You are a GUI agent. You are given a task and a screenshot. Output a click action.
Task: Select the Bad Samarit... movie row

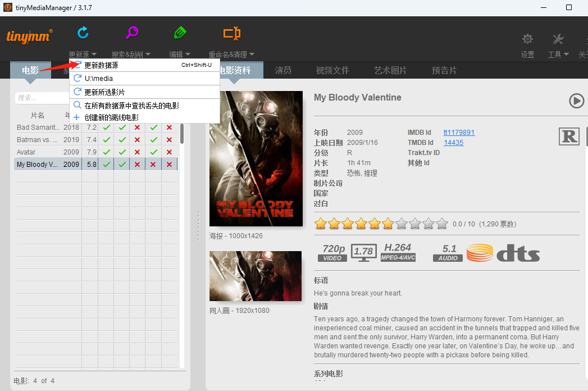click(x=95, y=128)
